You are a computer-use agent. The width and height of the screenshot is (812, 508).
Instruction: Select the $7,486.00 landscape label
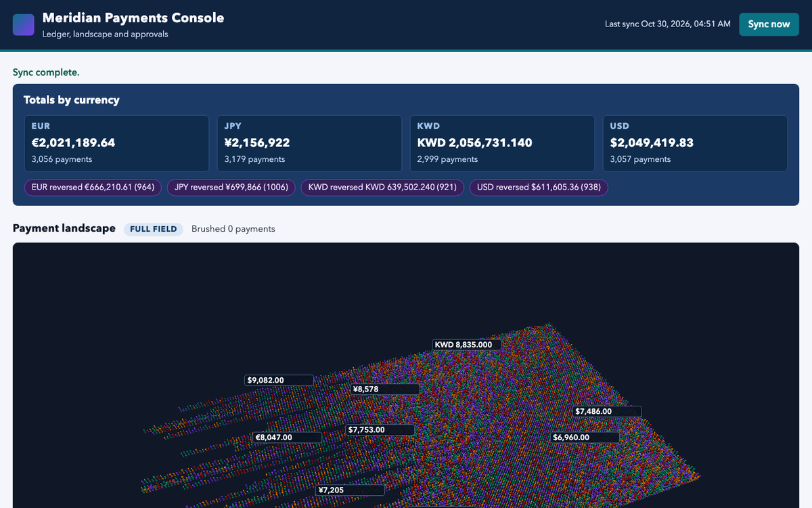pos(607,411)
